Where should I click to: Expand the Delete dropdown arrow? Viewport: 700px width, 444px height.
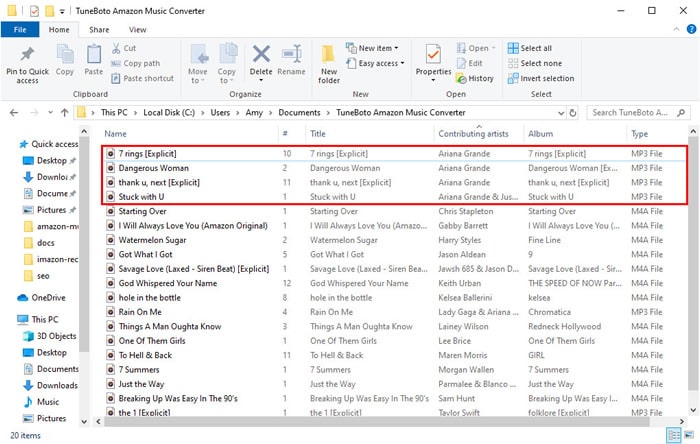(261, 80)
